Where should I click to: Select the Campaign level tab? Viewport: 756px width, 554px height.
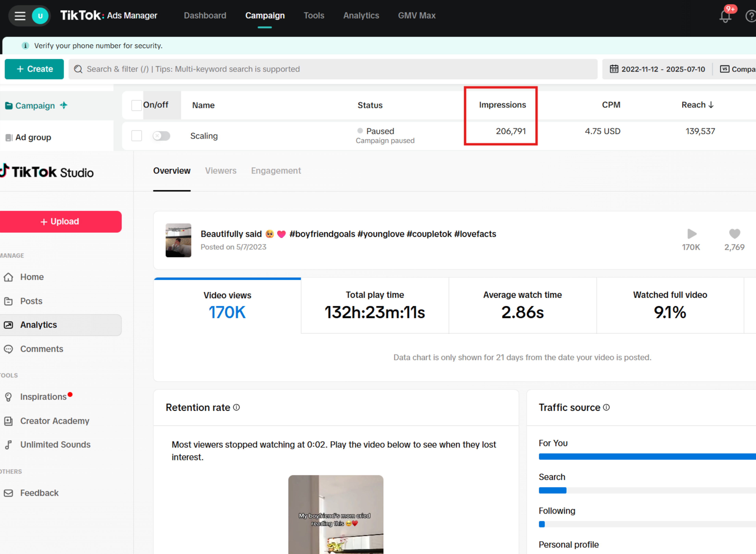[x=57, y=106]
